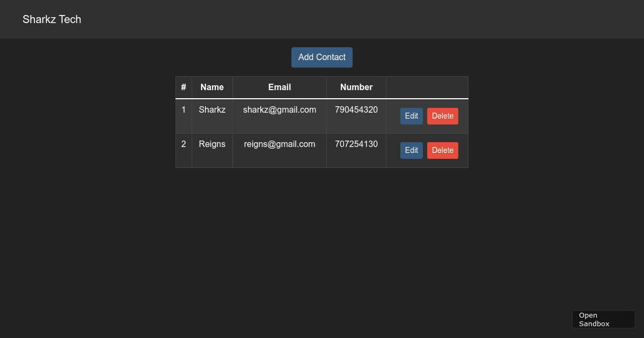The image size is (644, 338).
Task: Open the sandbox via Open Sandbox
Action: pyautogui.click(x=603, y=319)
